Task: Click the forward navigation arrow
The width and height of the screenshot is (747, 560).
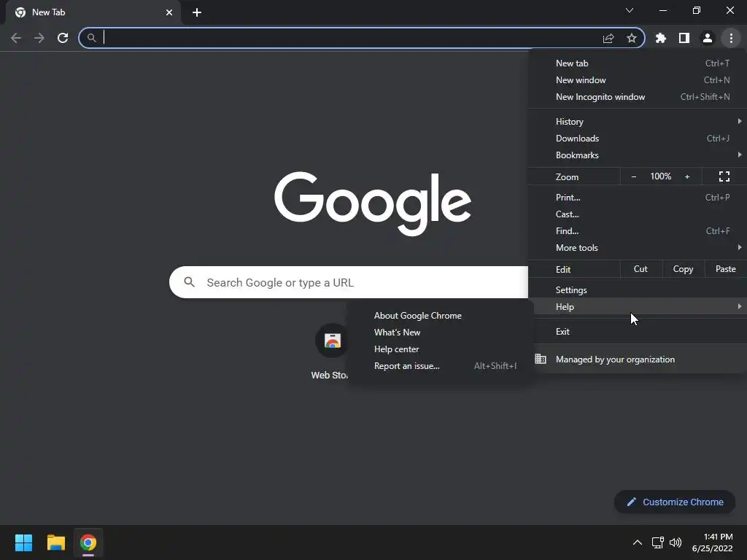Action: point(39,38)
